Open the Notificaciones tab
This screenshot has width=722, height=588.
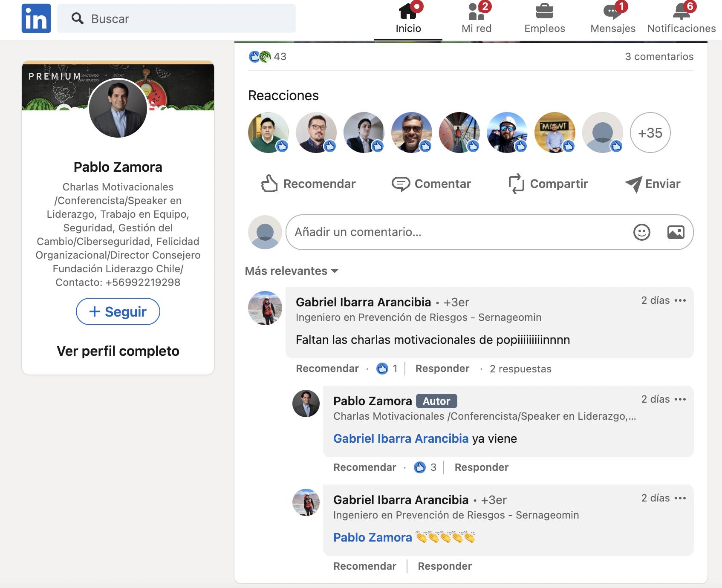point(681,18)
